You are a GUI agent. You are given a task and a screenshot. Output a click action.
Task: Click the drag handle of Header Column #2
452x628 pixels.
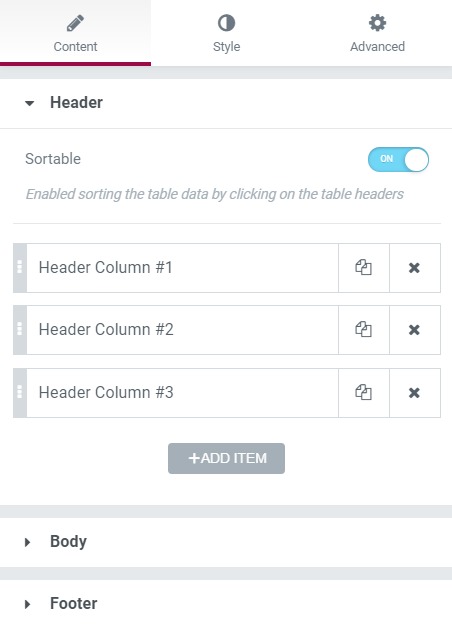pyautogui.click(x=20, y=330)
